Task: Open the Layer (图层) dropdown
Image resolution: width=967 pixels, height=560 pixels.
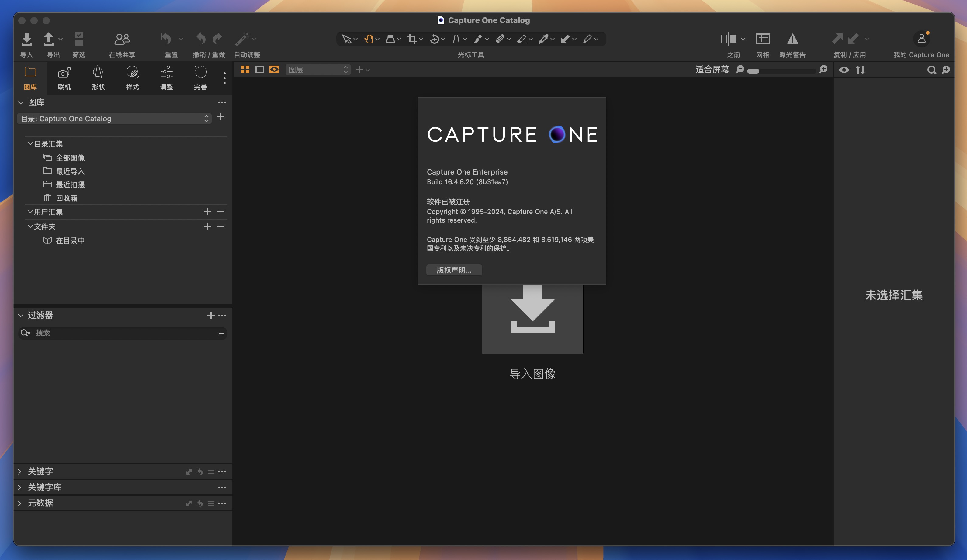Action: 318,69
